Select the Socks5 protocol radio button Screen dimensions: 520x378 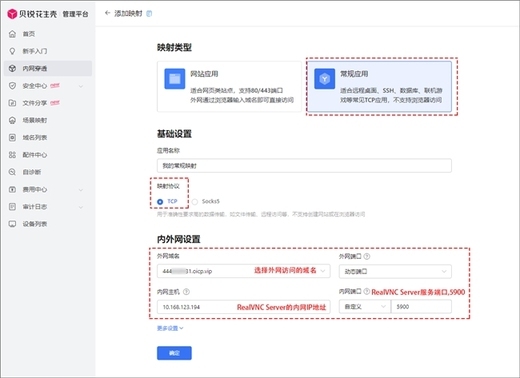pos(195,202)
